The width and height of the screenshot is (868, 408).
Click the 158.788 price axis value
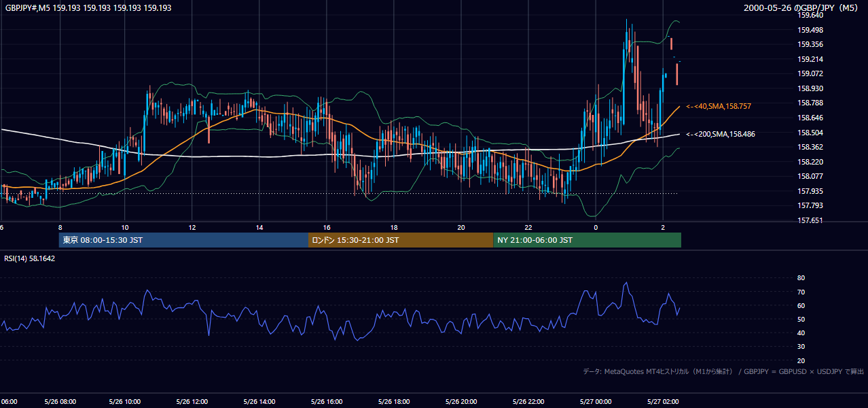tap(810, 103)
